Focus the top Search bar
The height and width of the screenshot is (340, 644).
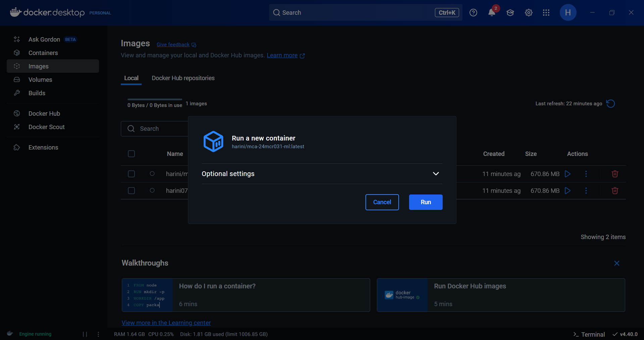pos(365,13)
